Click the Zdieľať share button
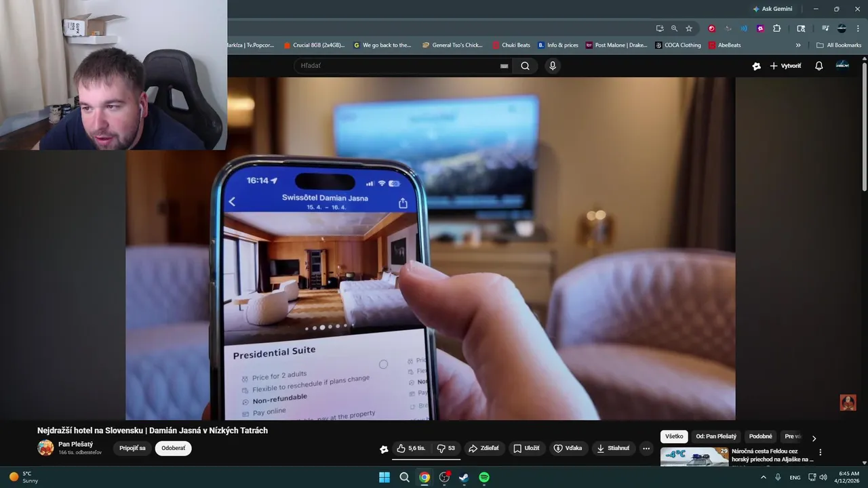The image size is (868, 488). pos(484,448)
